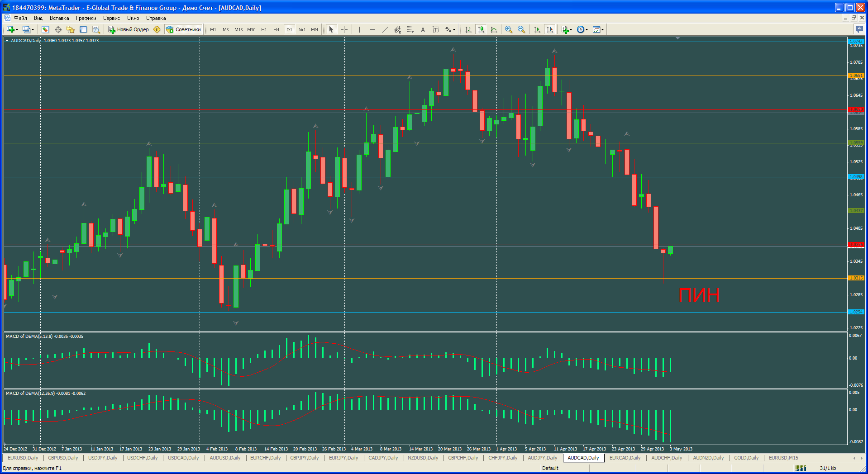Click the MACD of DEMA(5,13,8) indicator label
Image resolution: width=868 pixels, height=474 pixels.
44,337
